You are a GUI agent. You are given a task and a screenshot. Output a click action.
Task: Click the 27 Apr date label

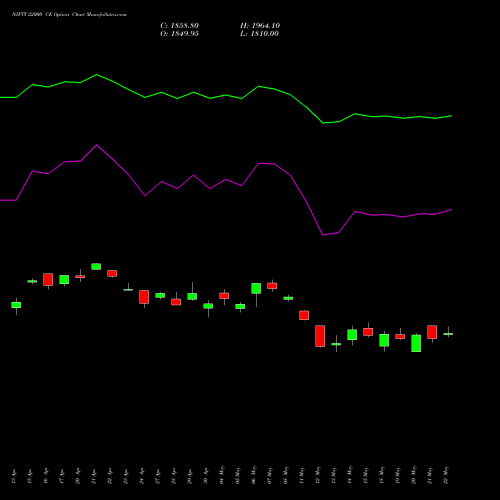[158, 476]
